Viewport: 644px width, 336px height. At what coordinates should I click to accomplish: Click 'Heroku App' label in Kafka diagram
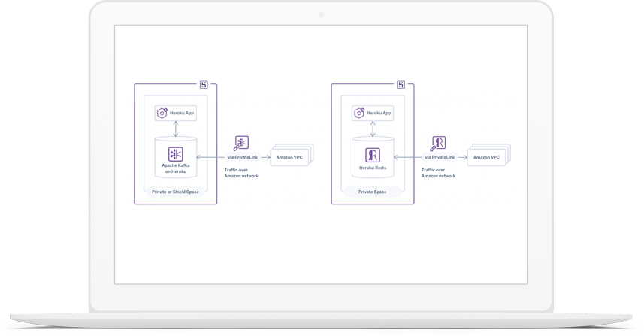(182, 113)
